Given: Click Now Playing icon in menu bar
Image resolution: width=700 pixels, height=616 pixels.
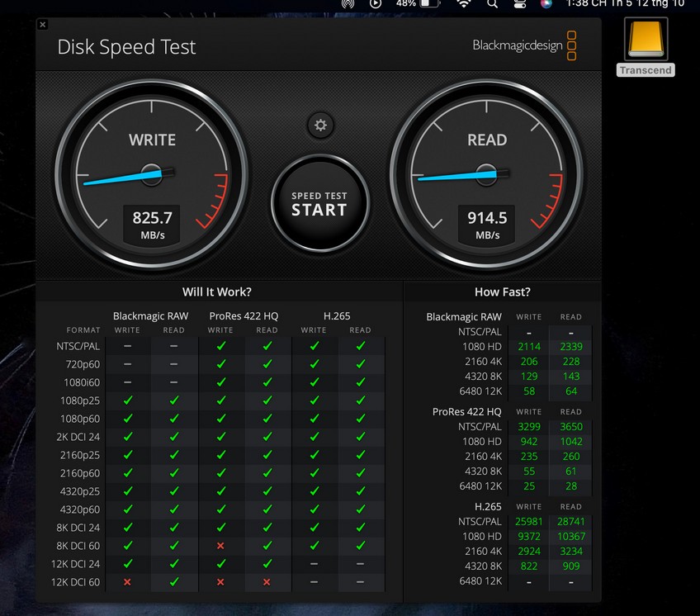Looking at the screenshot, I should click(x=376, y=3).
